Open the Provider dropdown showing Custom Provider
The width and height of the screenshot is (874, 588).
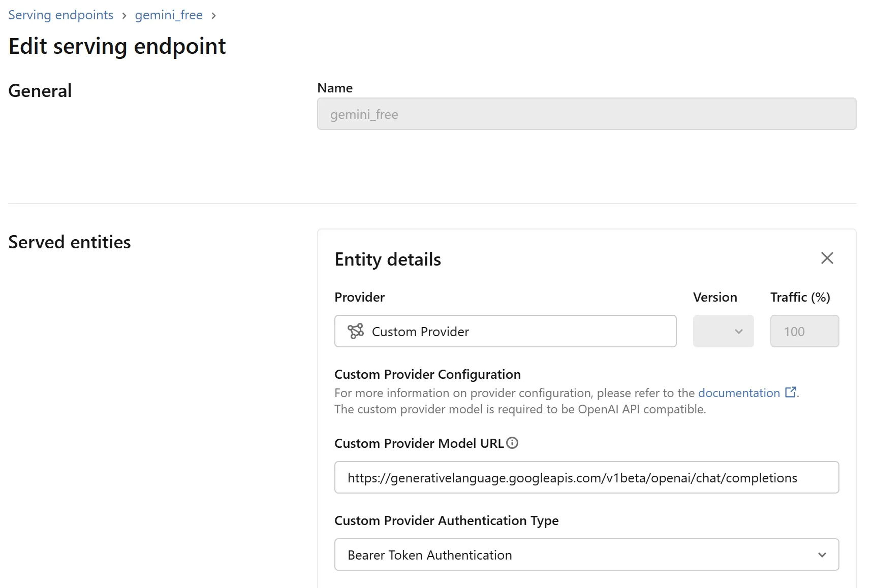point(505,331)
